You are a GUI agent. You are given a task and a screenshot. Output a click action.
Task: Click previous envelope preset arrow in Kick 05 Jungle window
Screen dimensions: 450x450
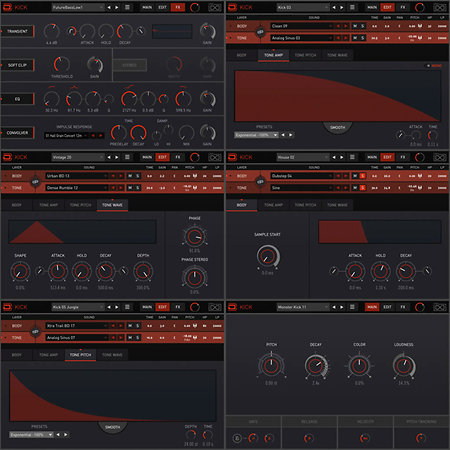tap(58, 435)
